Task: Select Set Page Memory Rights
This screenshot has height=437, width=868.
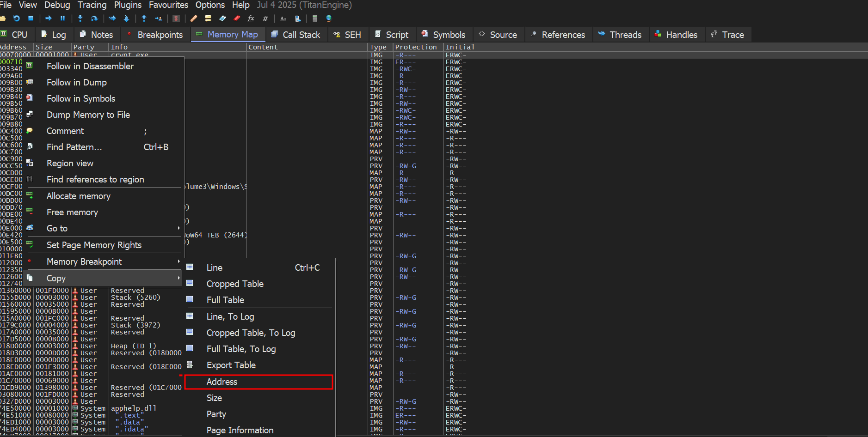Action: coord(94,245)
